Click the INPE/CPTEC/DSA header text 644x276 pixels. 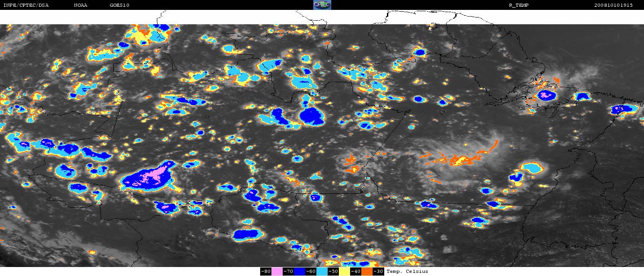point(25,5)
